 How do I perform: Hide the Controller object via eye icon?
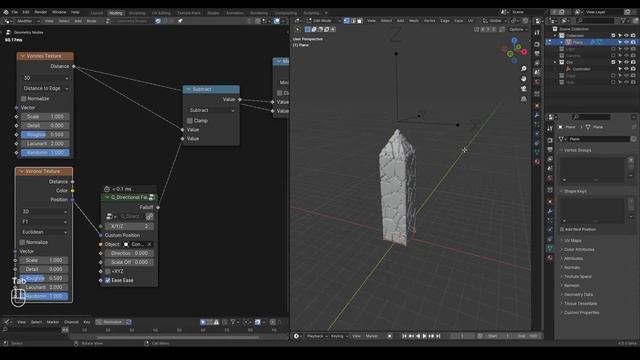coord(627,69)
